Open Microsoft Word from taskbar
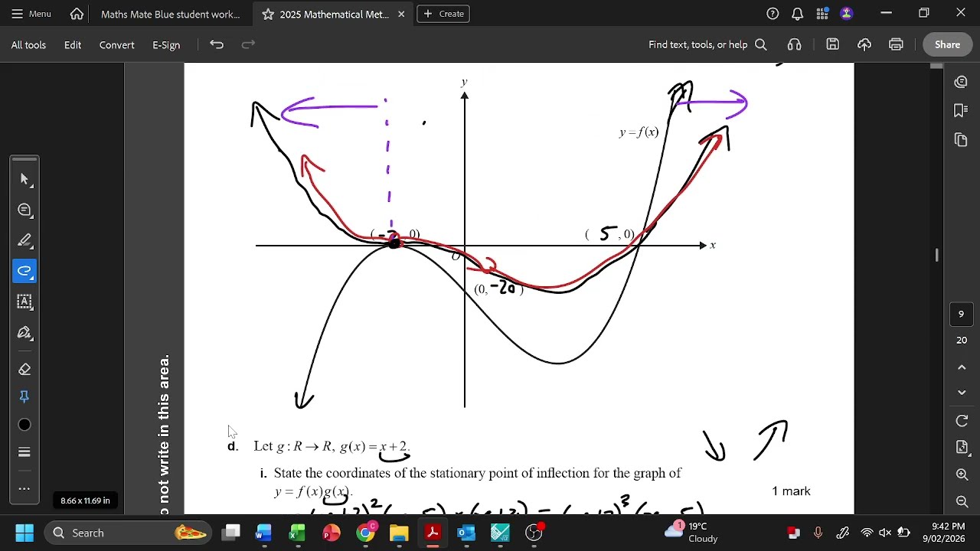Screen dimensions: 980x551 click(x=263, y=533)
